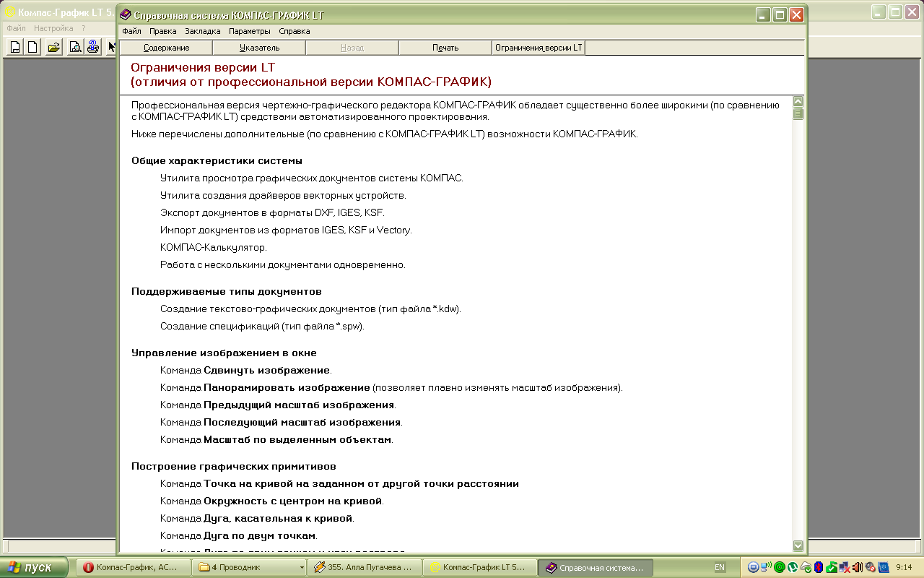Click green Mail.ru agent tray icon
Image resolution: width=924 pixels, height=578 pixels.
point(780,567)
